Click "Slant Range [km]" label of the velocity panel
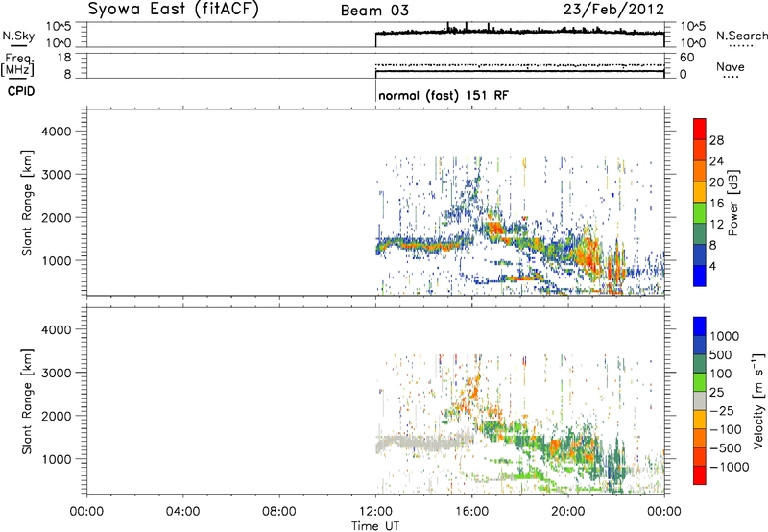Viewport: 768px width, 532px height. click(x=27, y=401)
